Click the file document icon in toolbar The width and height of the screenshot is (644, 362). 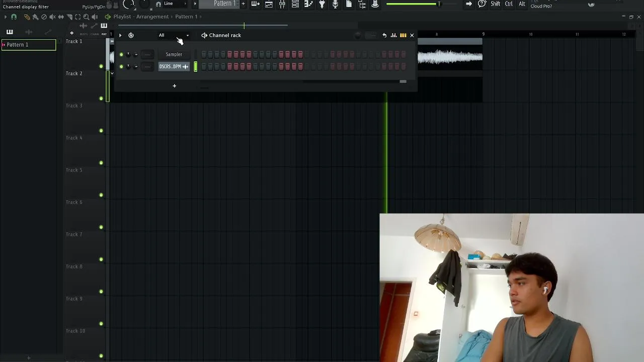coord(349,4)
